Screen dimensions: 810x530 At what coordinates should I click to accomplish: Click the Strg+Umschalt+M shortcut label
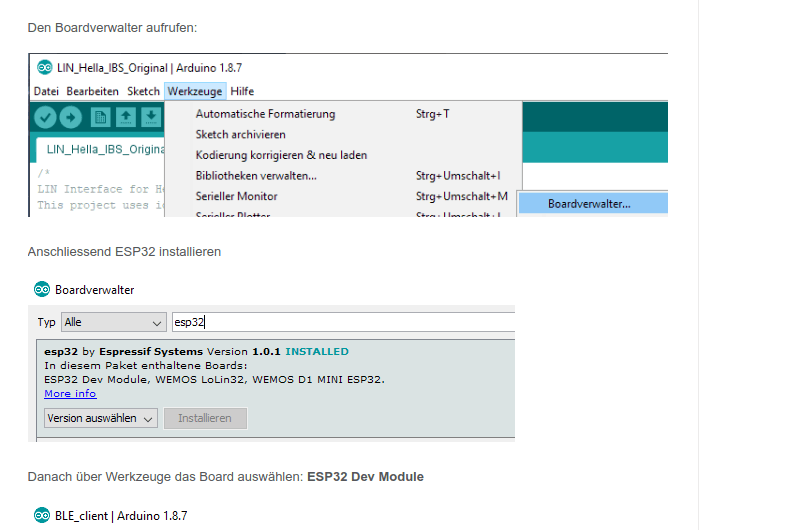click(x=461, y=196)
